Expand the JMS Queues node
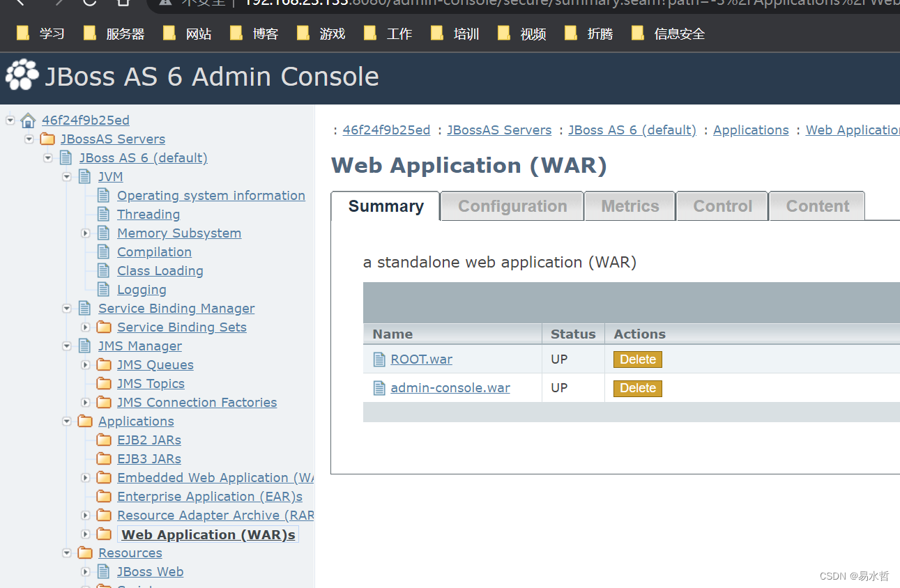This screenshot has width=900, height=588. coord(86,365)
